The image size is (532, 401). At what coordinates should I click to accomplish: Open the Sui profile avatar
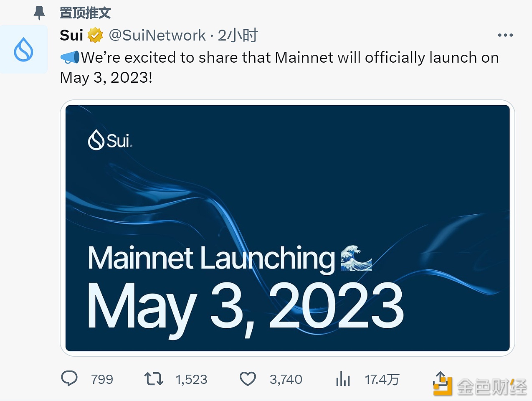[24, 50]
